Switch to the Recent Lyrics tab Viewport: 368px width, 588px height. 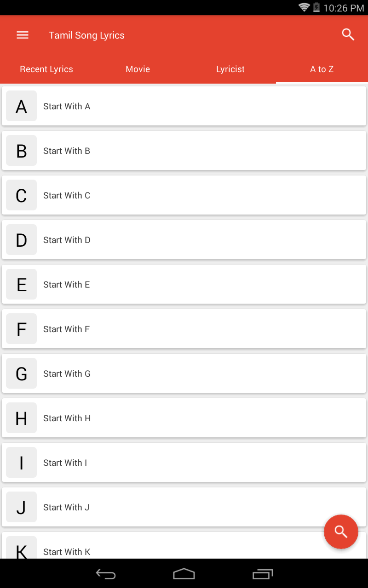click(x=46, y=69)
